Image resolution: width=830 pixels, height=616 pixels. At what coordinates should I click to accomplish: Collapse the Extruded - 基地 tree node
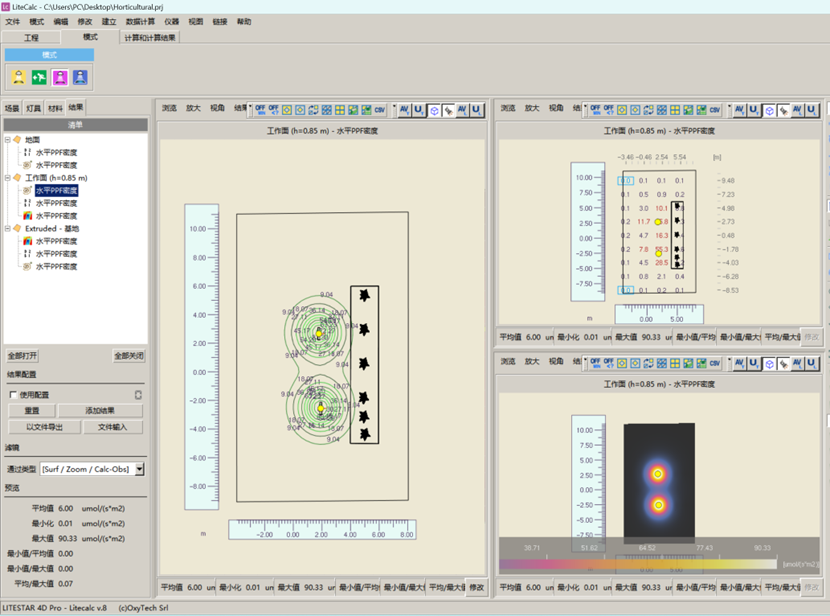tap(7, 229)
